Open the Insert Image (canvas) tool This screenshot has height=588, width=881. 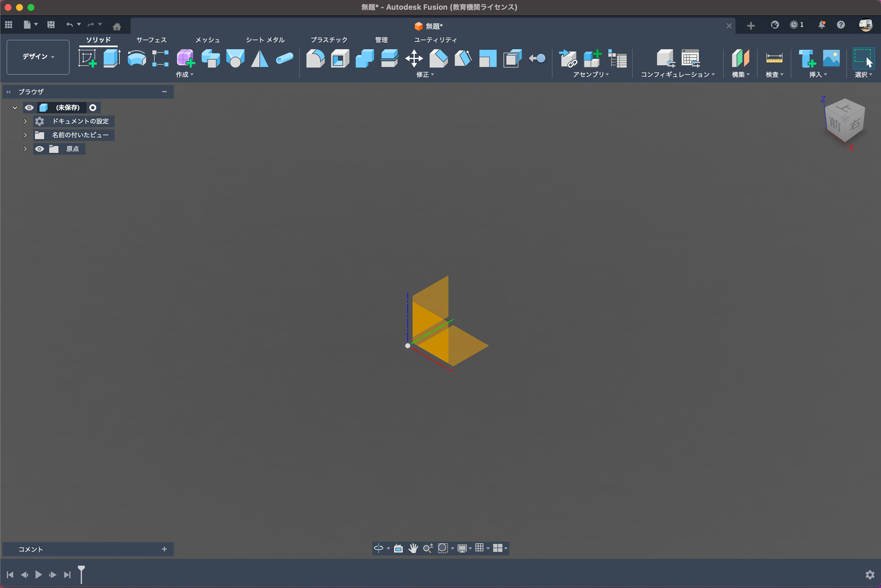831,58
